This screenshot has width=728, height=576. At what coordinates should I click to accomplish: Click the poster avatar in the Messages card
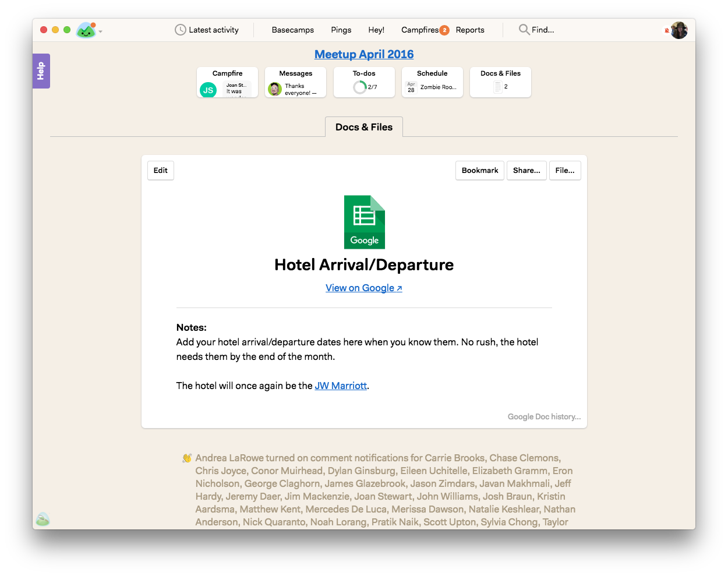pyautogui.click(x=275, y=89)
